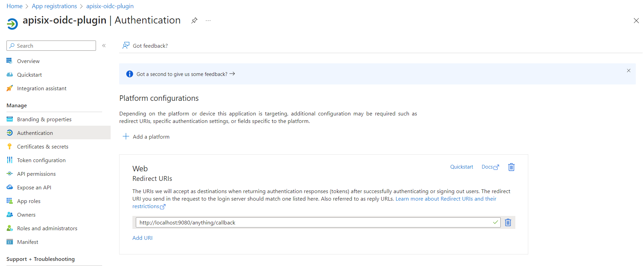644x266 pixels.
Task: Open App roles
Action: point(29,201)
